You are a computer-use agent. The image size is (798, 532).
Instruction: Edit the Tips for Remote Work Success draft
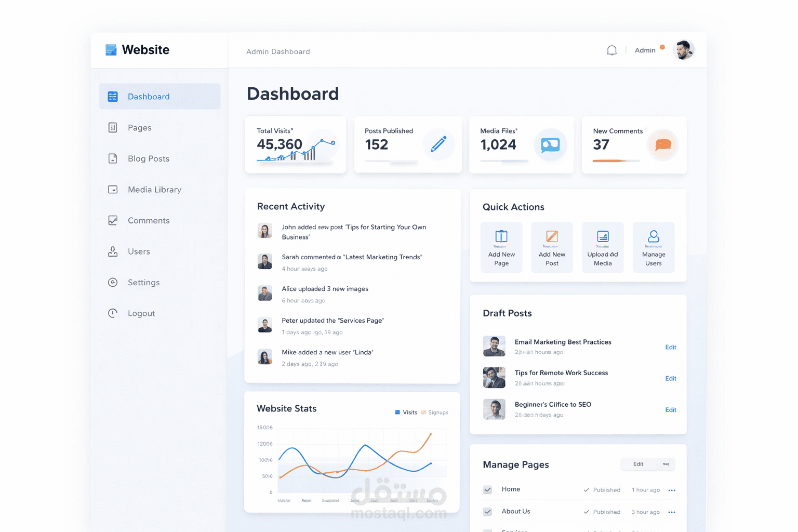point(671,378)
